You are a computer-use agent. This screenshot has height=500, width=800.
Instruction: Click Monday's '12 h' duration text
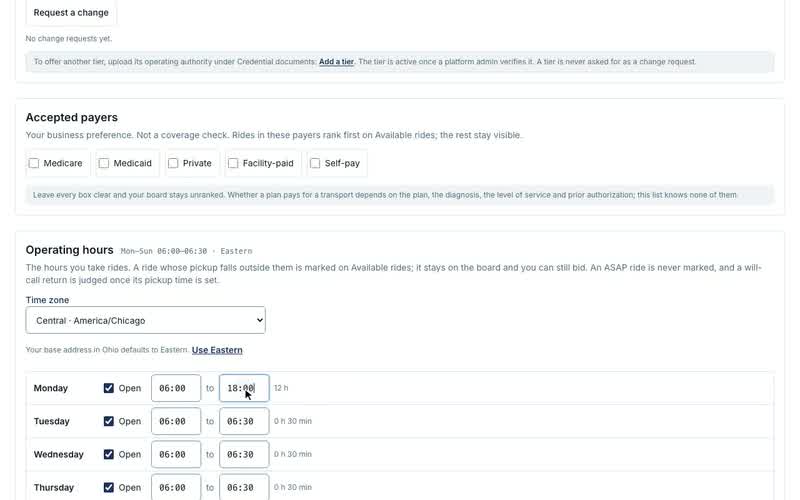tap(281, 388)
